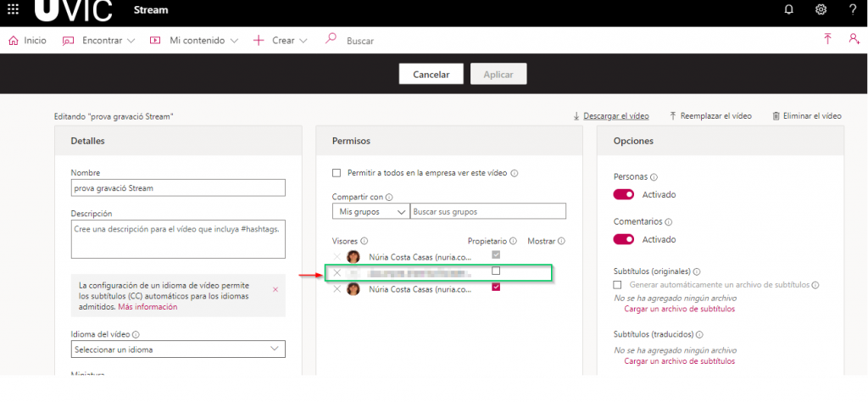This screenshot has width=868, height=402.
Task: Click info icon next to Visores
Action: point(364,241)
